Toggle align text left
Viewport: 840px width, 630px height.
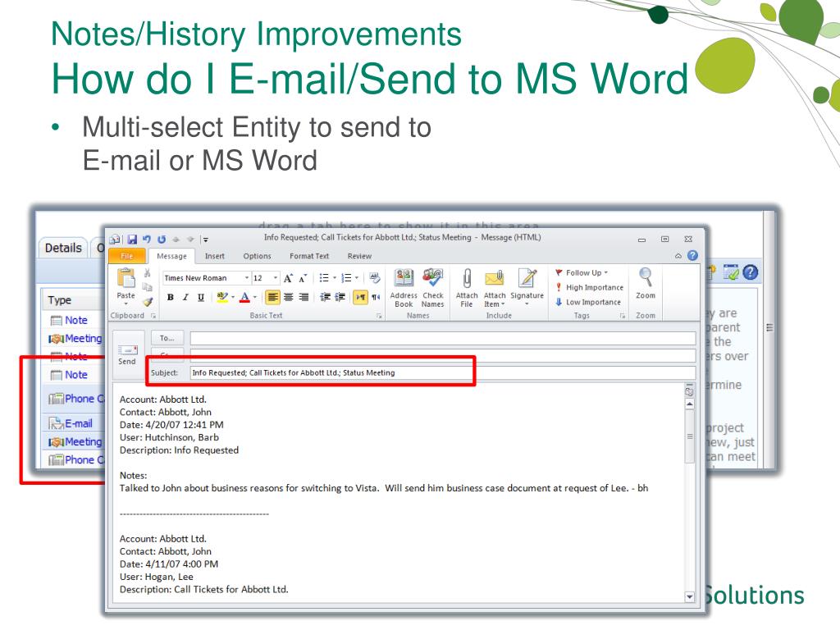pyautogui.click(x=272, y=297)
